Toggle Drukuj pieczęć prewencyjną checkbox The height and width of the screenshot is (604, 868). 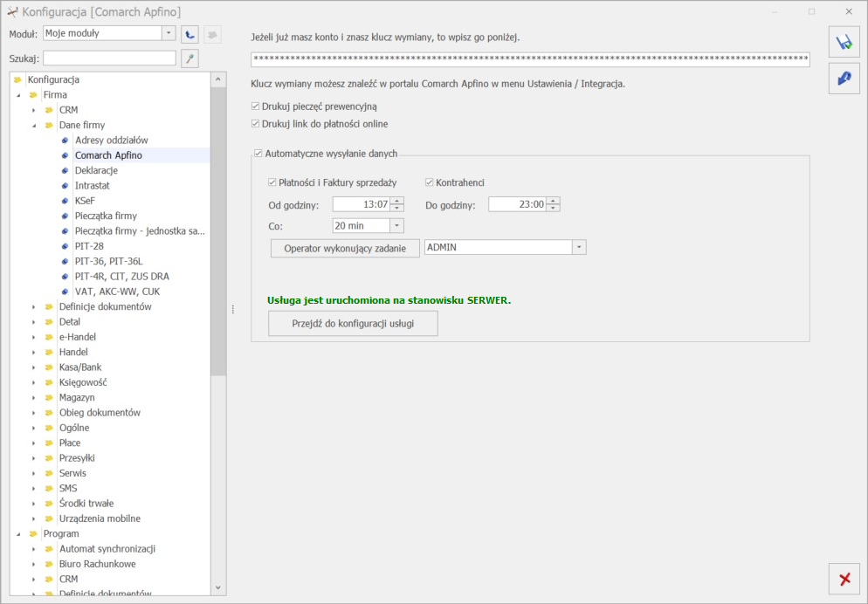point(255,106)
